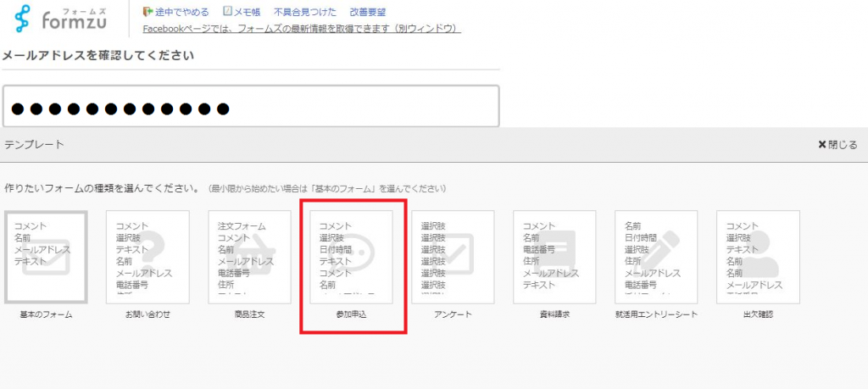Select the 基本のフォーム template thumbnail

pyautogui.click(x=46, y=257)
